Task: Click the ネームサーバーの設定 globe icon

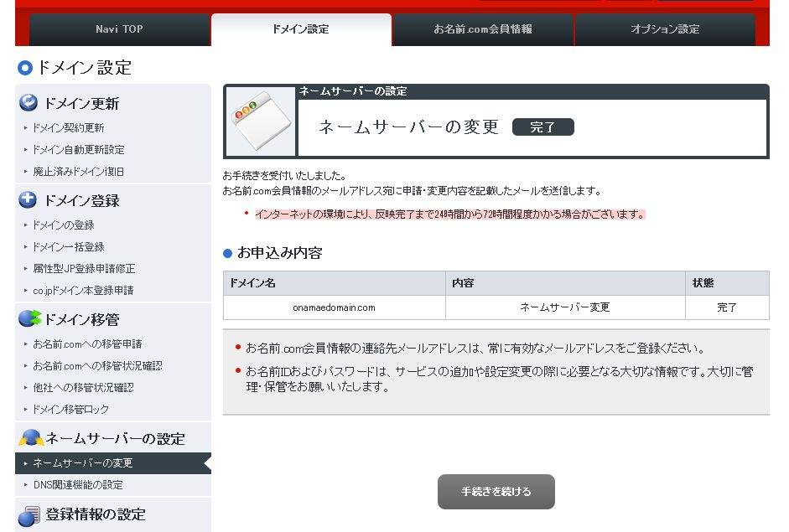Action: point(31,437)
